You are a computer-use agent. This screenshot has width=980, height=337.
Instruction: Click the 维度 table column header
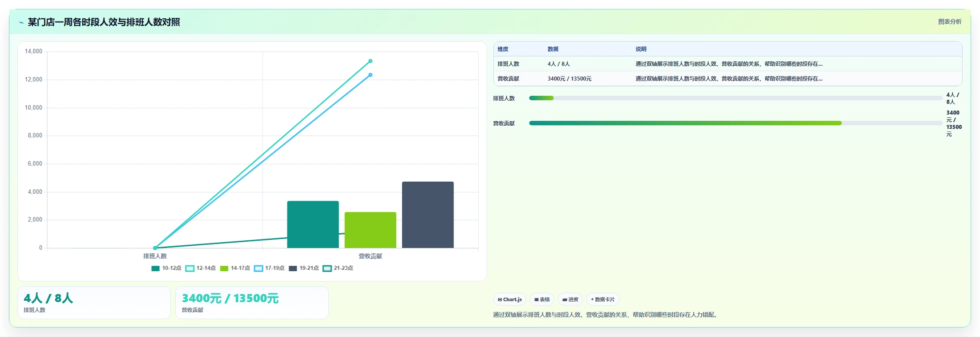coord(503,49)
